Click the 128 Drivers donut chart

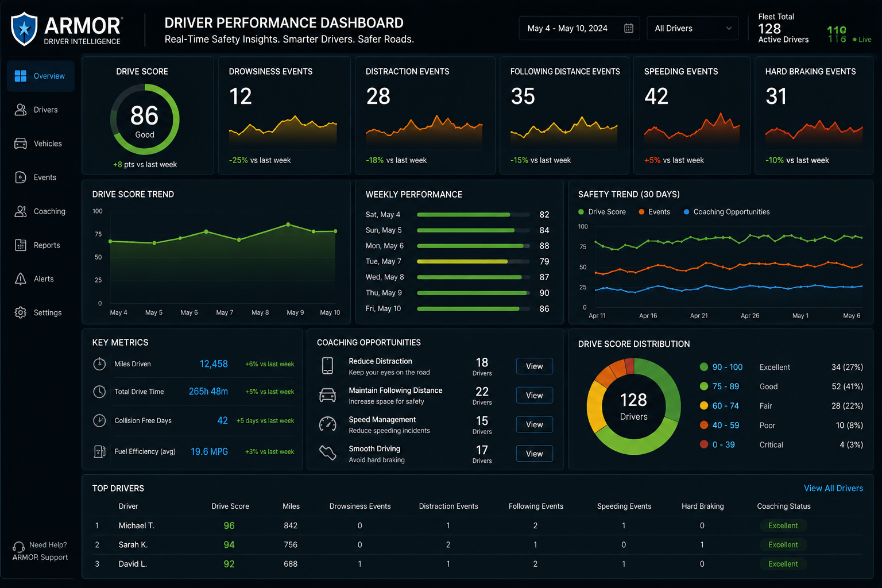point(633,407)
